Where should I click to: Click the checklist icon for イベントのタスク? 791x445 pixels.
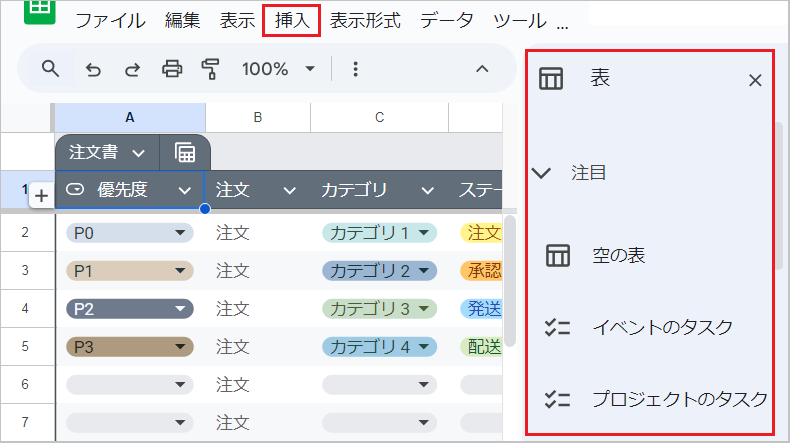tap(557, 328)
